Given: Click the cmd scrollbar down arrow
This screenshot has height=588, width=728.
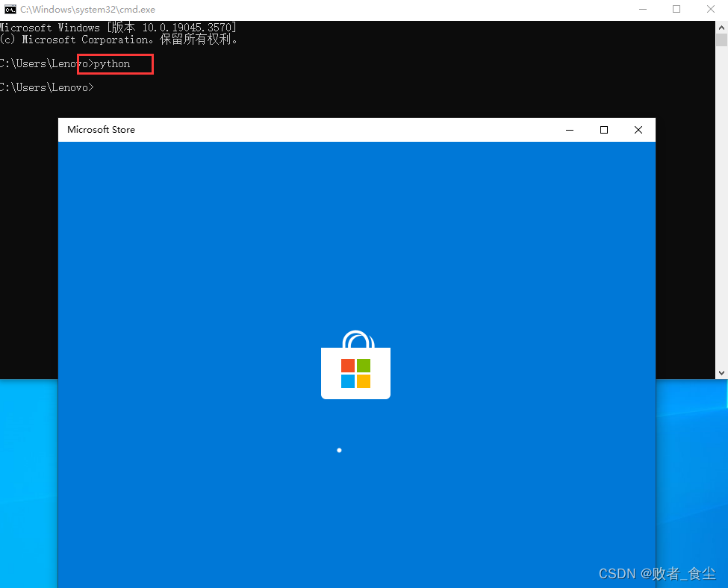Looking at the screenshot, I should click(721, 372).
